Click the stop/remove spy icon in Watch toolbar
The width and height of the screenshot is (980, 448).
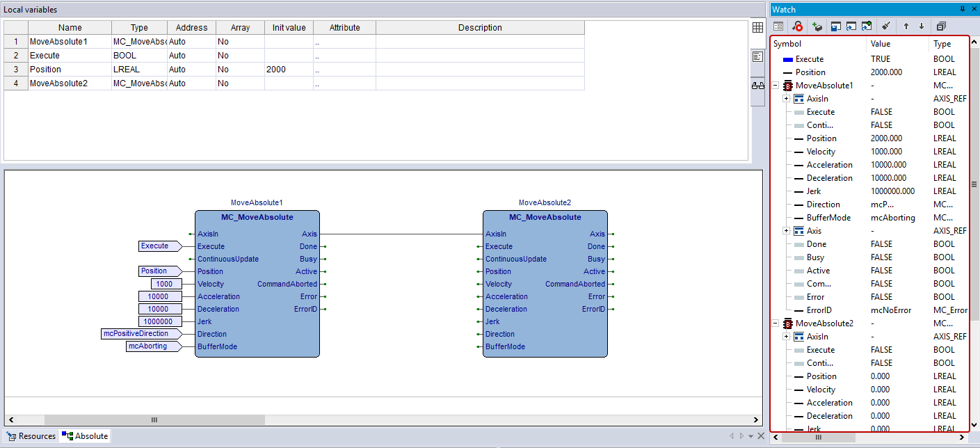coord(798,26)
